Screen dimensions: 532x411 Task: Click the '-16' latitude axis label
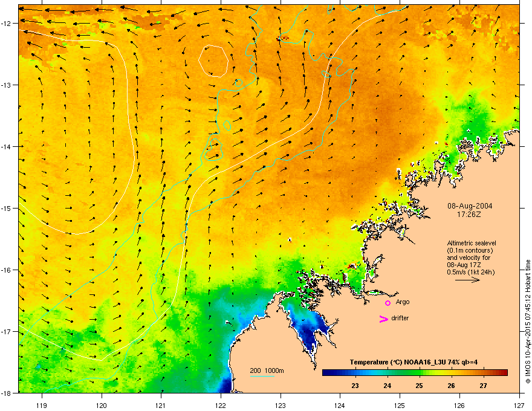click(6, 270)
